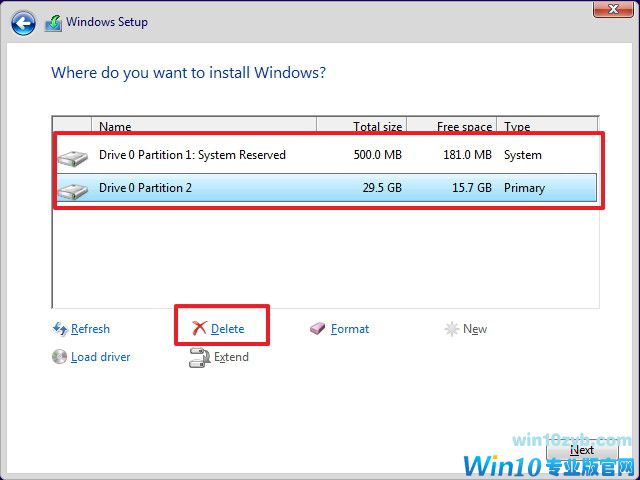Click the Load driver disc icon
This screenshot has width=640, height=480.
point(60,357)
